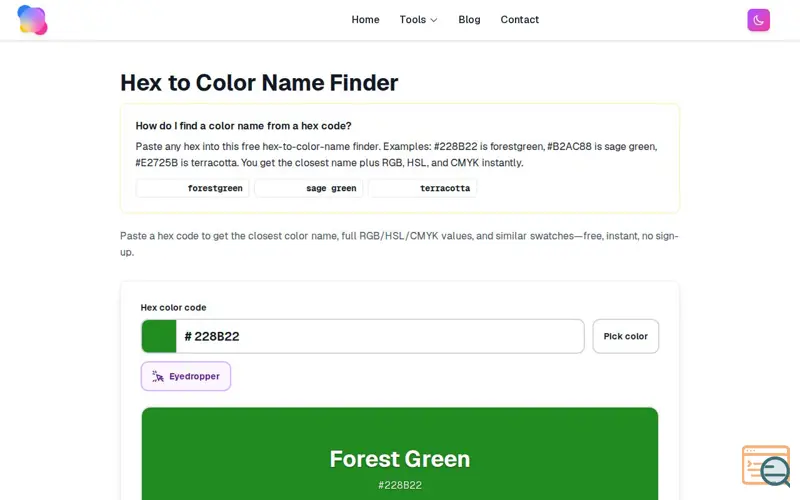Activate the Eyedropper button

click(x=186, y=376)
